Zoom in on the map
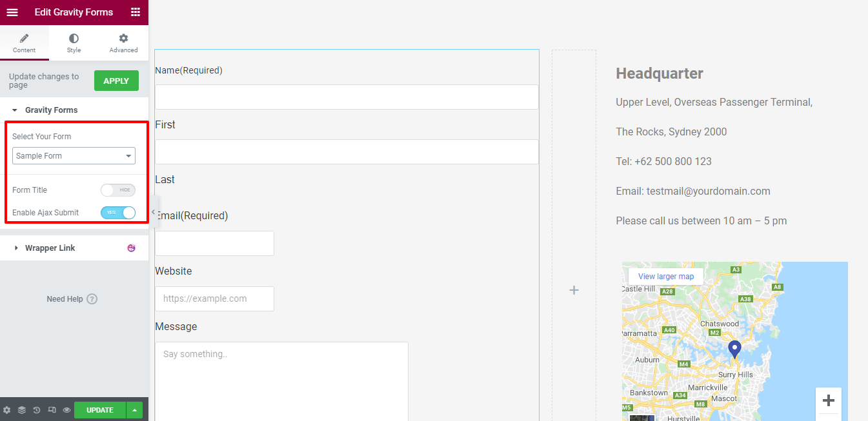 pyautogui.click(x=829, y=400)
